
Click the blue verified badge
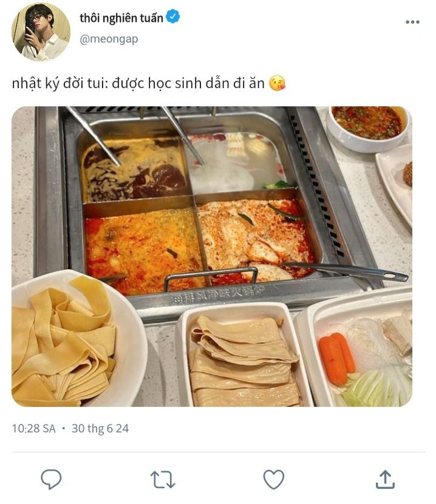pos(173,17)
